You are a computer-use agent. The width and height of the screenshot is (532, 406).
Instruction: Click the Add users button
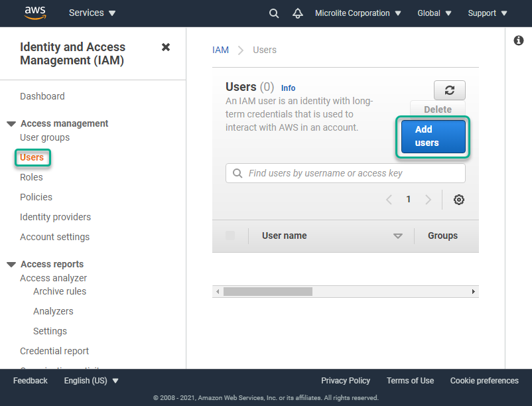[433, 137]
